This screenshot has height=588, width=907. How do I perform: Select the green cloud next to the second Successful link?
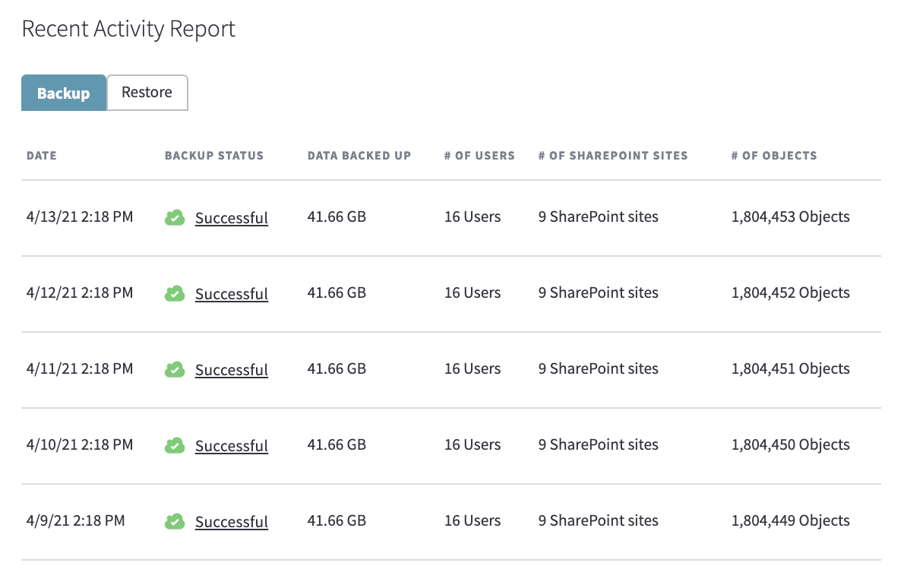(175, 293)
